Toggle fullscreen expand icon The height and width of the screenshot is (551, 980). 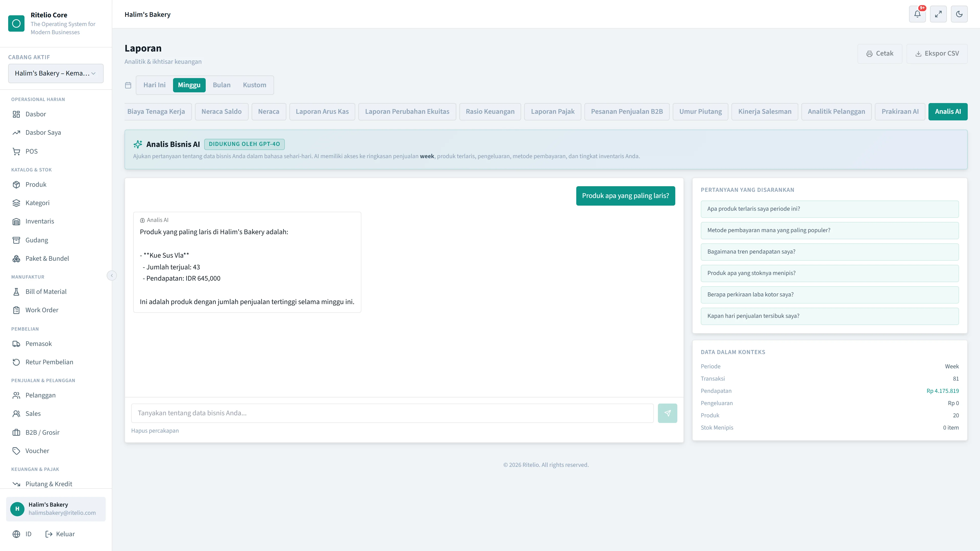(938, 14)
